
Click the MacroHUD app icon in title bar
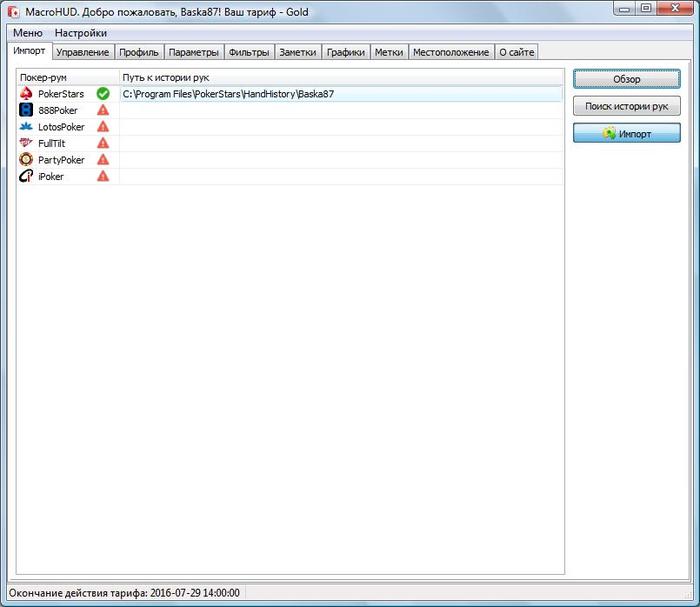coord(13,12)
